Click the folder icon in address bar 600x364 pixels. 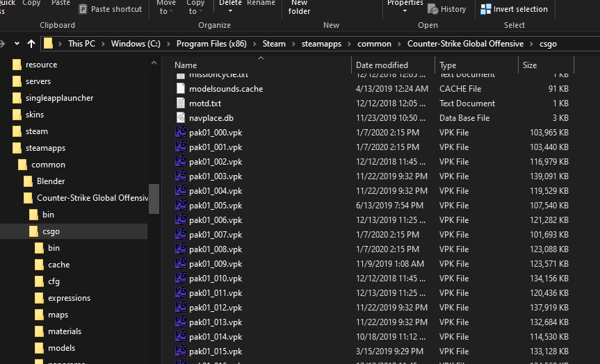click(x=48, y=43)
